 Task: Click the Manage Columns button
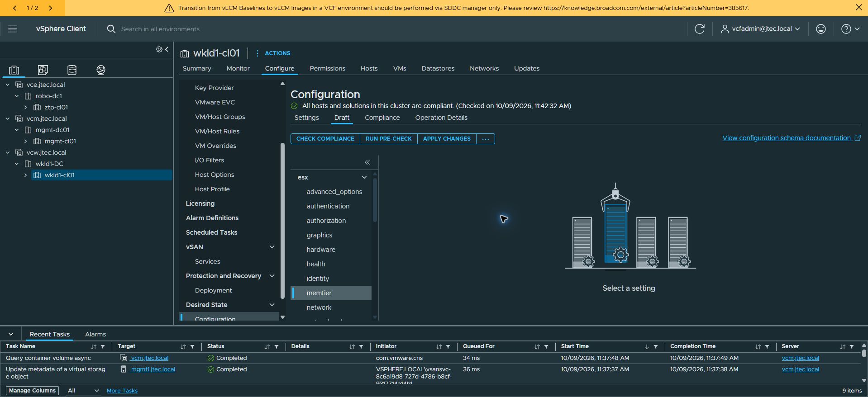[32, 391]
